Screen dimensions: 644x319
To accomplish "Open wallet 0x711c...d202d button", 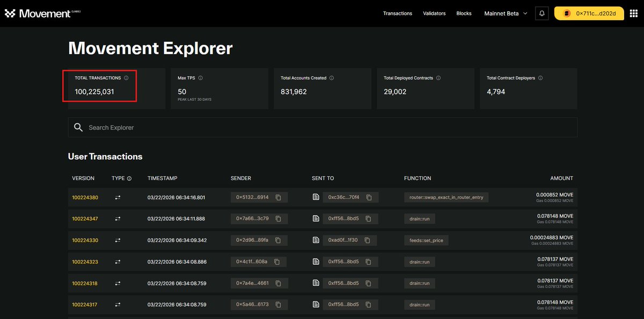I will click(589, 13).
